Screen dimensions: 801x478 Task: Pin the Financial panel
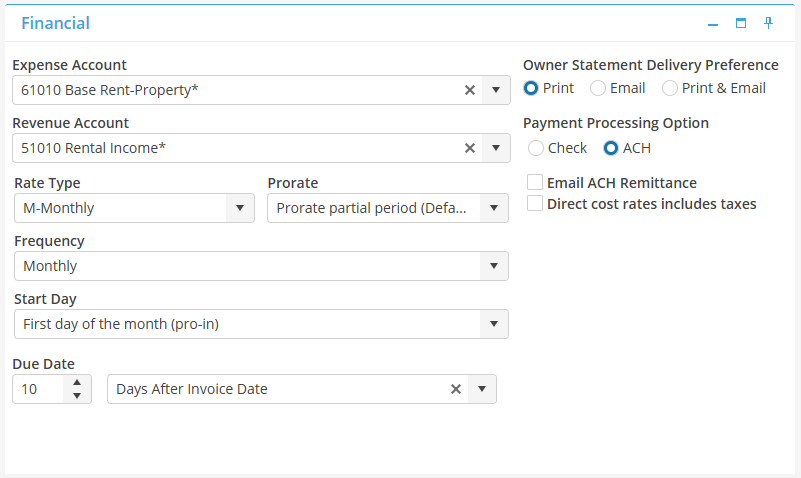click(768, 23)
